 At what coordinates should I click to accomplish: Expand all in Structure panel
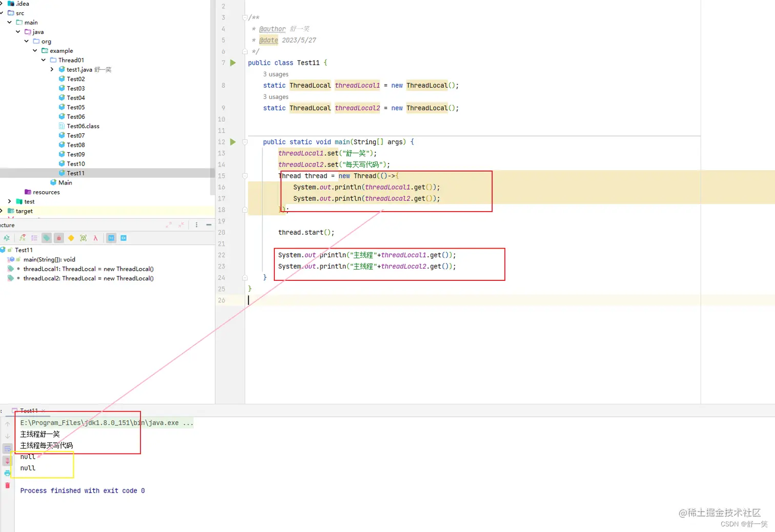[169, 225]
